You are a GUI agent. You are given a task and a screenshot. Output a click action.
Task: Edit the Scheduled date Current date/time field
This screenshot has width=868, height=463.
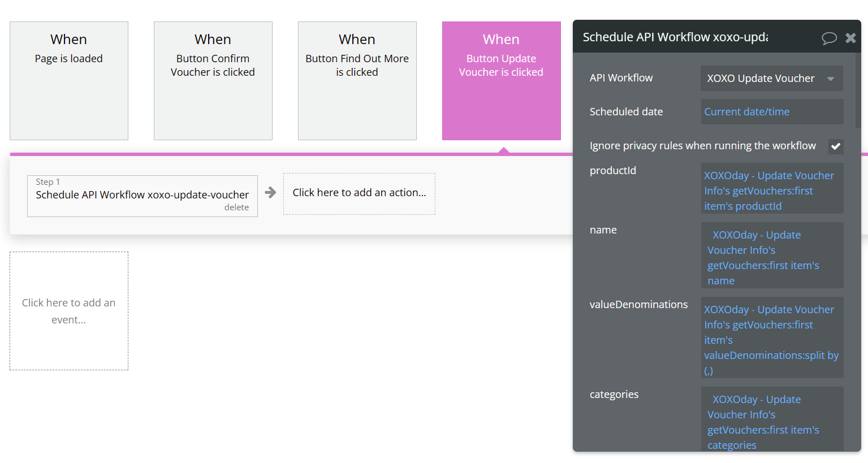[772, 112]
